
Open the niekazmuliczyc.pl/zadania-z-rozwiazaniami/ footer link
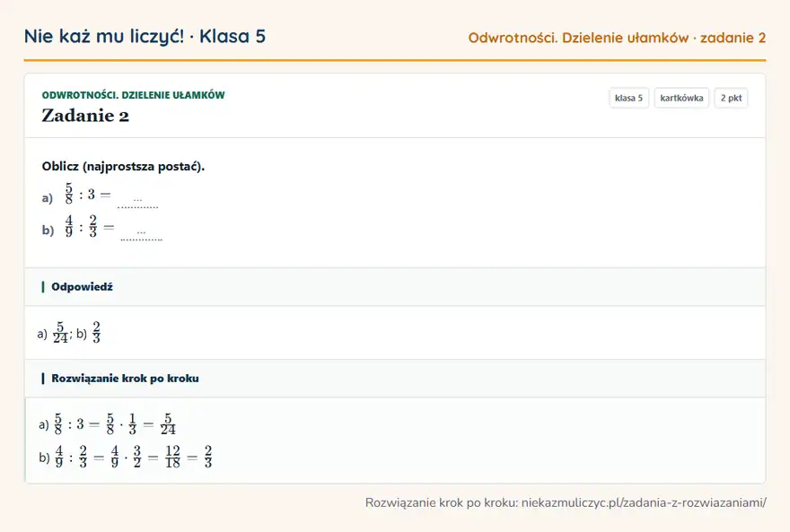click(644, 502)
